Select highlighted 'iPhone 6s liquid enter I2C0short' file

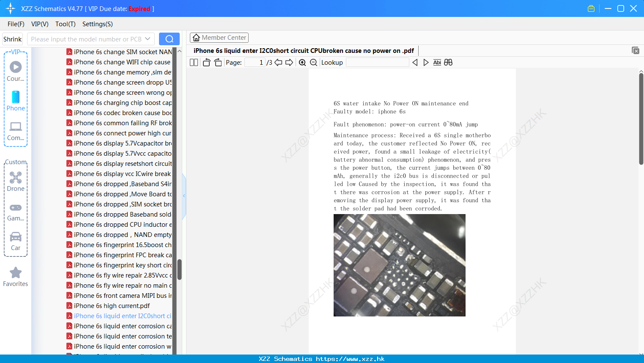[119, 316]
